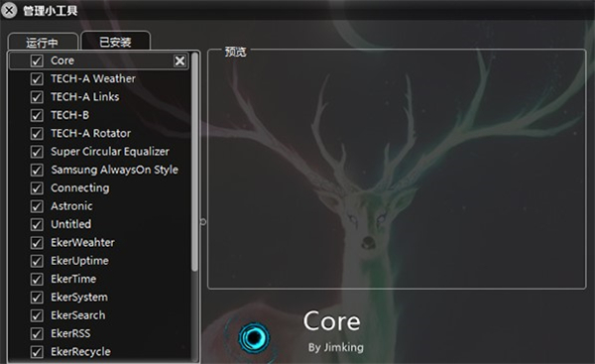595x364 pixels.
Task: Switch to the 已安装 tab
Action: click(x=115, y=42)
